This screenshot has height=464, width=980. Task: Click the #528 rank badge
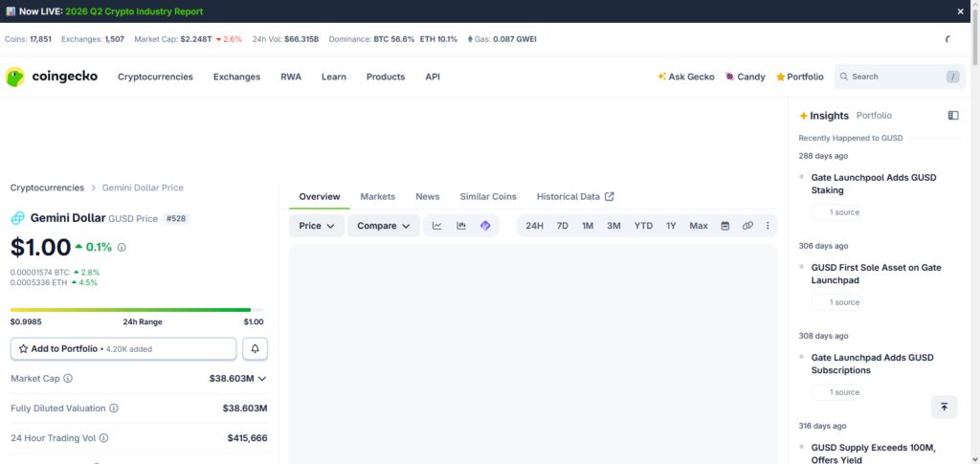176,218
